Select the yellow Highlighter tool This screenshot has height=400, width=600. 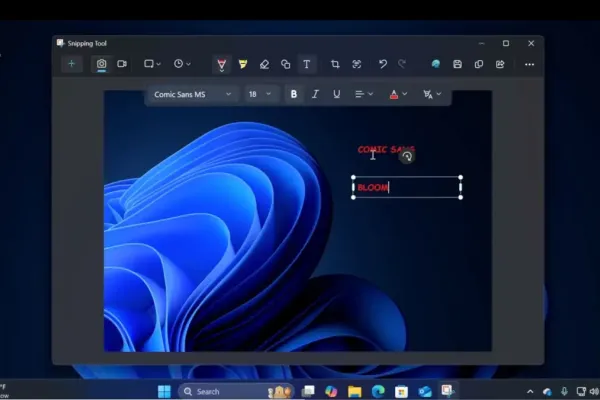pyautogui.click(x=243, y=64)
